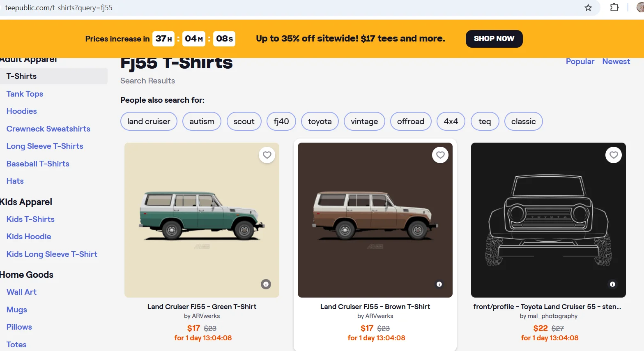Select the toyota search suggestion

click(x=320, y=121)
